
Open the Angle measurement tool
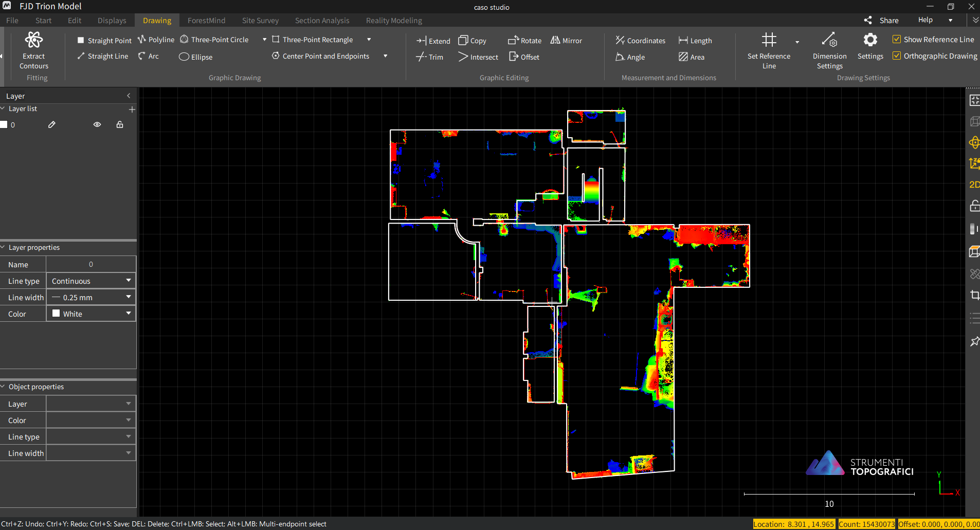pyautogui.click(x=630, y=57)
